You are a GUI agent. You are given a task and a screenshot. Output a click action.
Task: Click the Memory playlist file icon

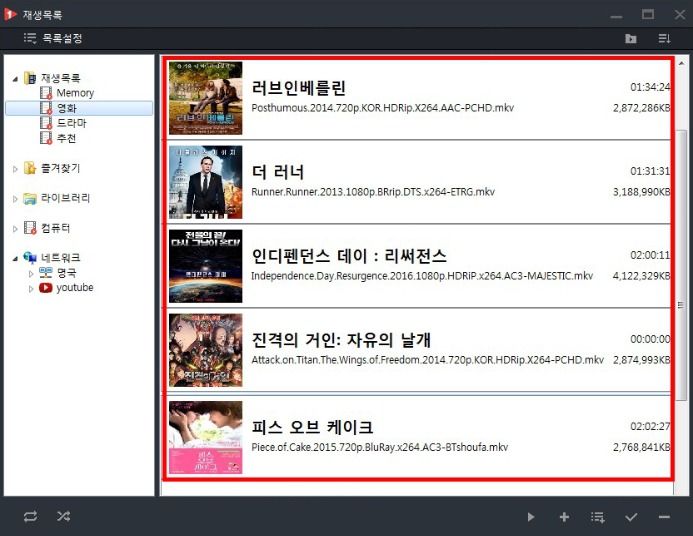tap(46, 93)
